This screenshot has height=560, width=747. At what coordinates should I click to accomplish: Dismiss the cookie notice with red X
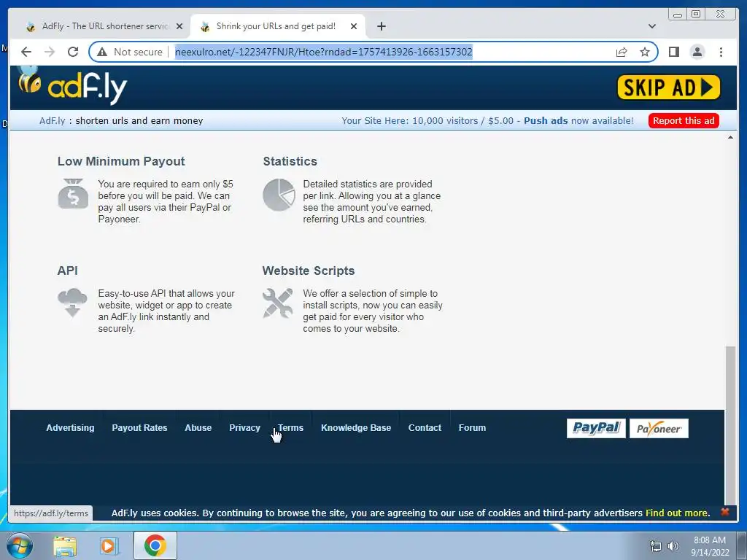pyautogui.click(x=724, y=512)
